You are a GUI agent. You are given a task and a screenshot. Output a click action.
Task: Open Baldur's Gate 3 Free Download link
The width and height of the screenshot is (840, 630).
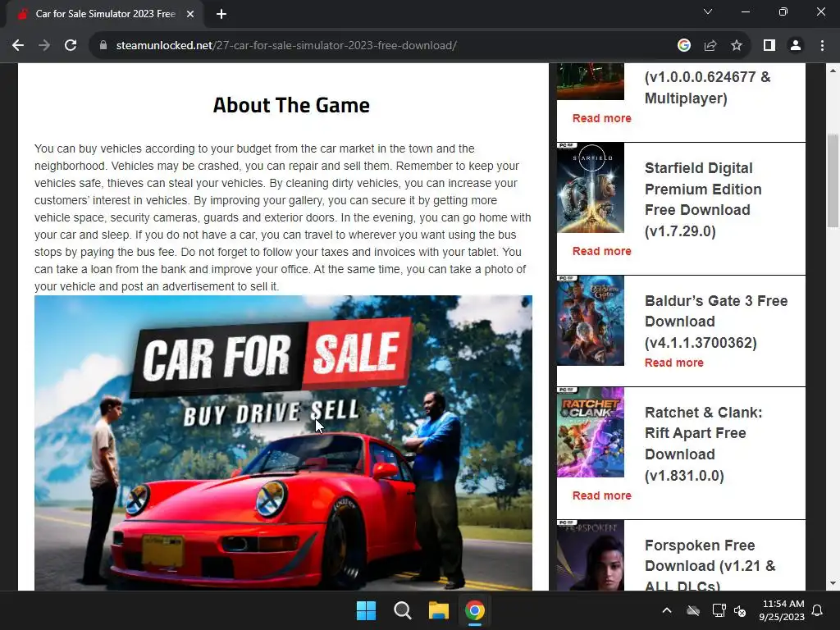tap(715, 322)
